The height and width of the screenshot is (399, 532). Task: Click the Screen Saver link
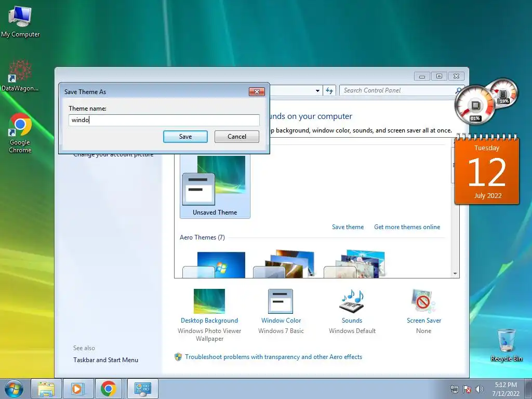(x=424, y=321)
